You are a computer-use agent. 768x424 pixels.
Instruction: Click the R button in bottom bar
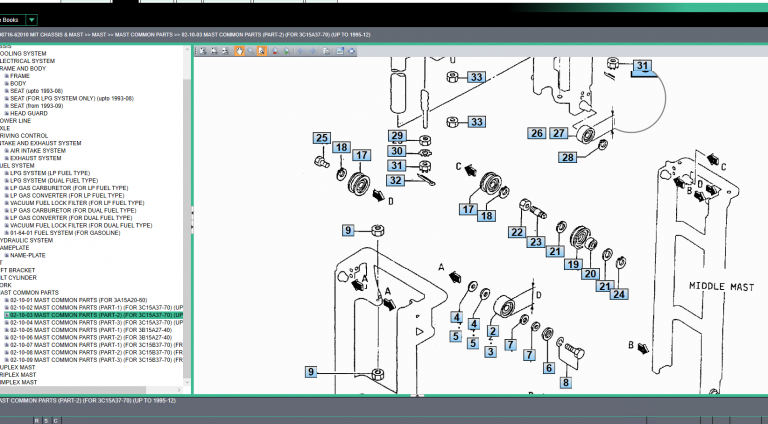click(37, 421)
